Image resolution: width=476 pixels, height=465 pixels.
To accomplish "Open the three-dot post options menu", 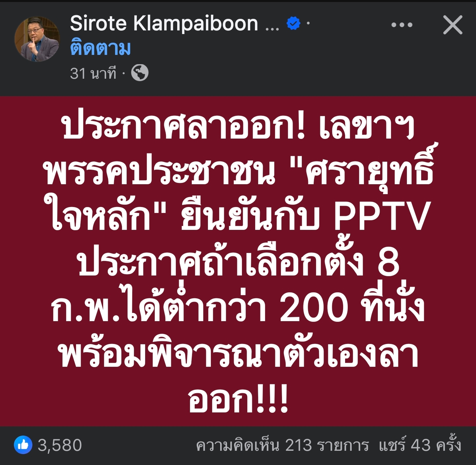I will (402, 25).
